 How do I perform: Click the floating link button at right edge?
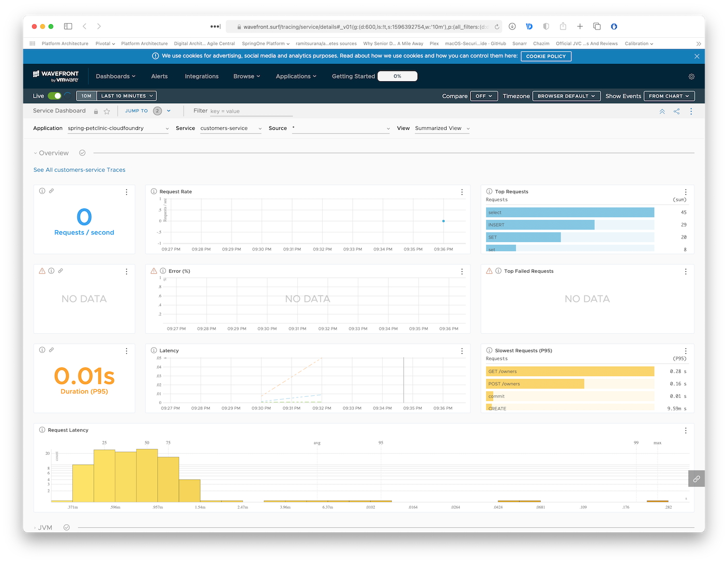pyautogui.click(x=696, y=479)
